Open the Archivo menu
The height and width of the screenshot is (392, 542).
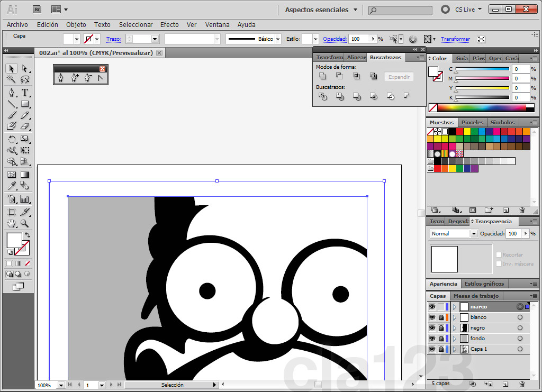[x=17, y=24]
